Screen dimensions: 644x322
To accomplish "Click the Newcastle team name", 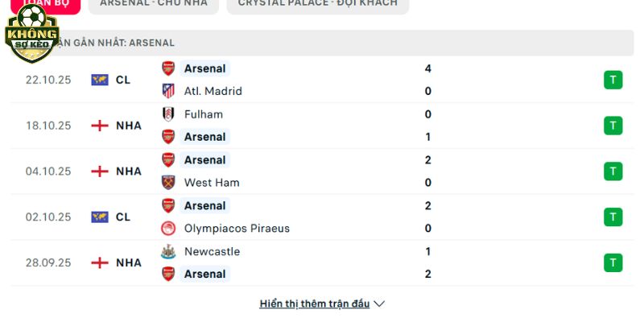I will 212,251.
